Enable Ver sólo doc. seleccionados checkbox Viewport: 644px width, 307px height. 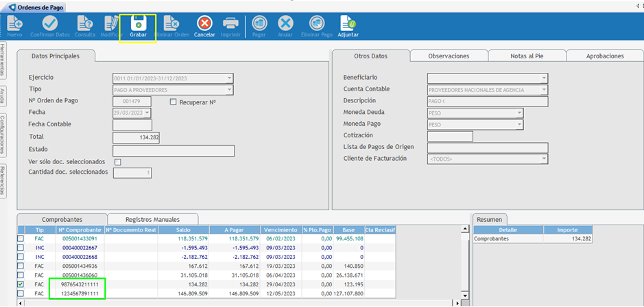coord(117,161)
